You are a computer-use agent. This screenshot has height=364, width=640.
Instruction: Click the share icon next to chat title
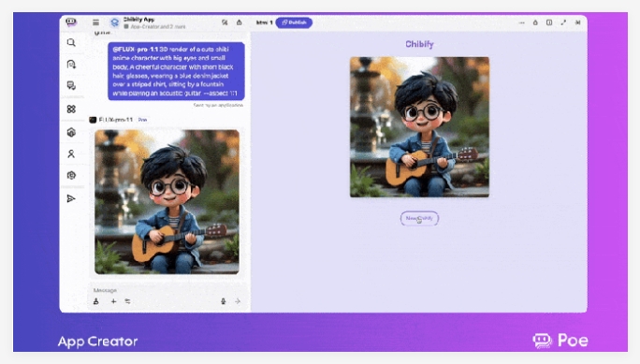point(240,22)
